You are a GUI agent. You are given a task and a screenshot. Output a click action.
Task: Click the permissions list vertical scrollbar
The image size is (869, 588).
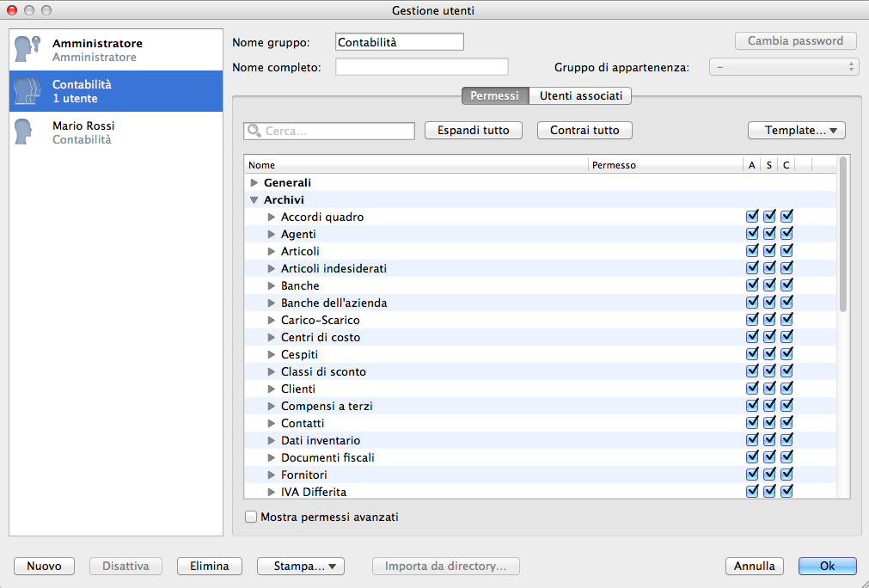(843, 234)
